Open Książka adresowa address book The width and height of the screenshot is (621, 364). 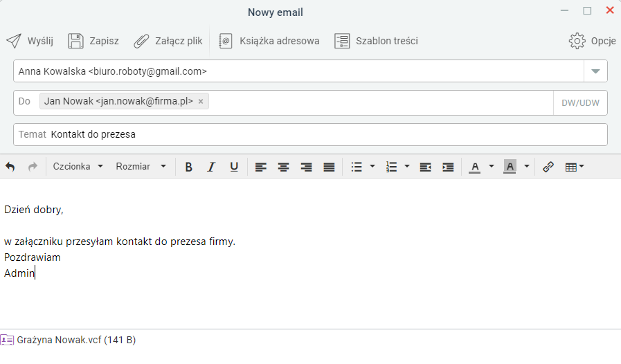pyautogui.click(x=269, y=41)
